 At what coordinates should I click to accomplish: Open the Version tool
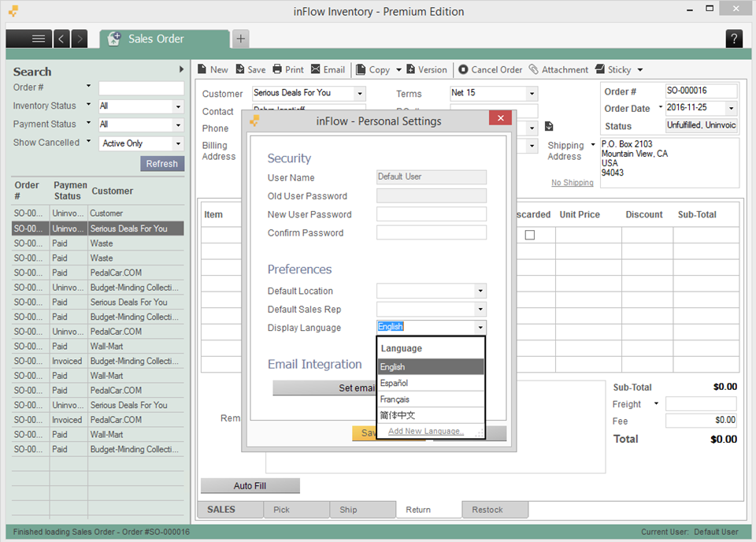[427, 69]
